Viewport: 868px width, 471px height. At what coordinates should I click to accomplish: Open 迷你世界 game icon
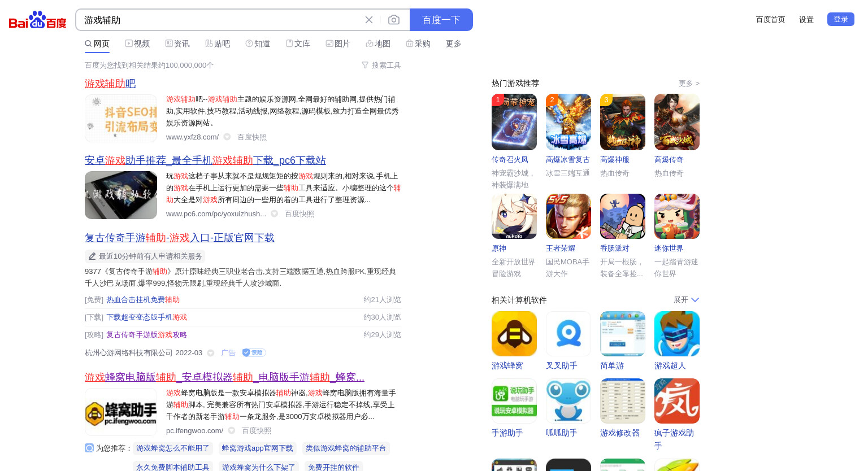pyautogui.click(x=677, y=216)
